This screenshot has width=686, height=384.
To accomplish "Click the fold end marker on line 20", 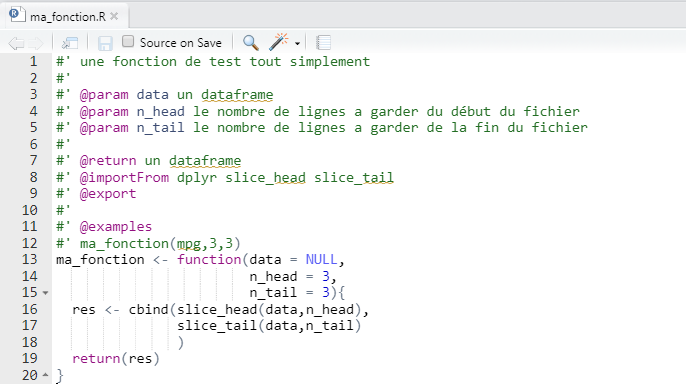I will coord(46,375).
